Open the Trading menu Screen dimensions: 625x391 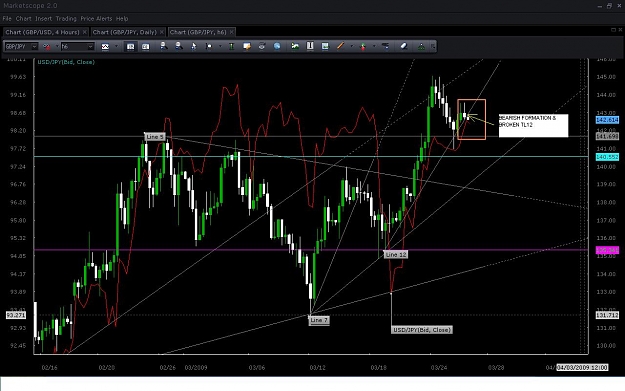66,18
